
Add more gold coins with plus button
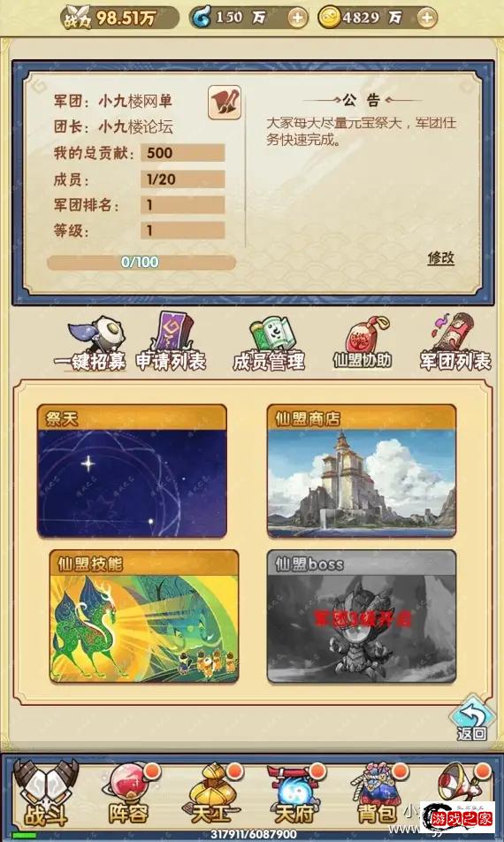coord(427,19)
